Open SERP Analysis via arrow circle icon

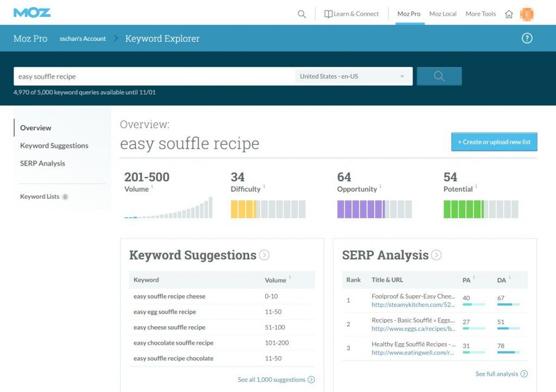[x=436, y=255]
